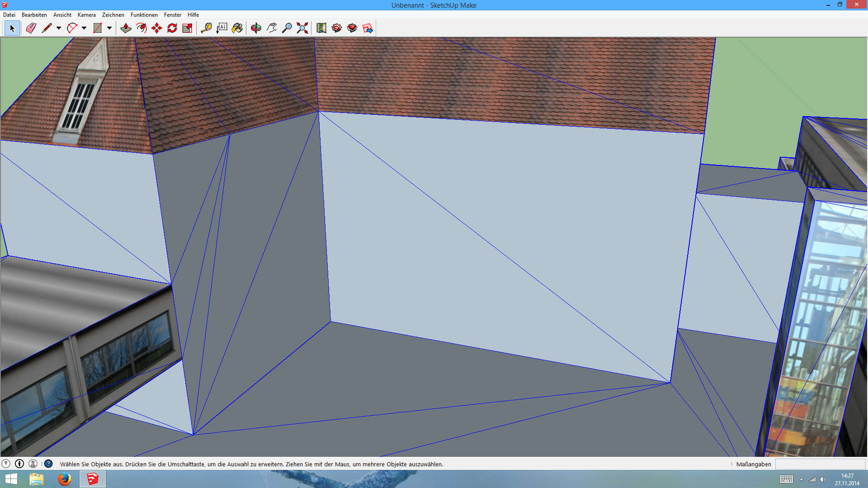This screenshot has height=488, width=868.
Task: Toggle the geo-location status icon
Action: pos(6,464)
